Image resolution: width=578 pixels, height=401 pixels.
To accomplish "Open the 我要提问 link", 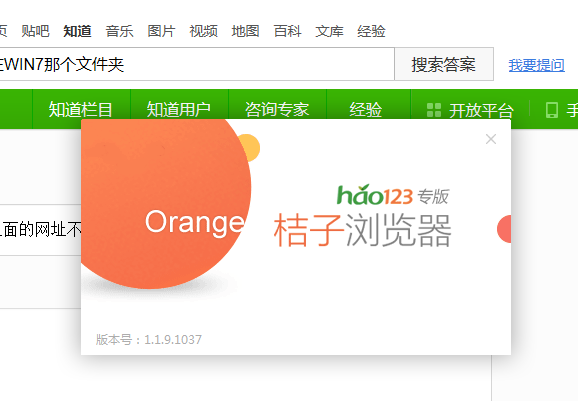I will click(x=536, y=65).
